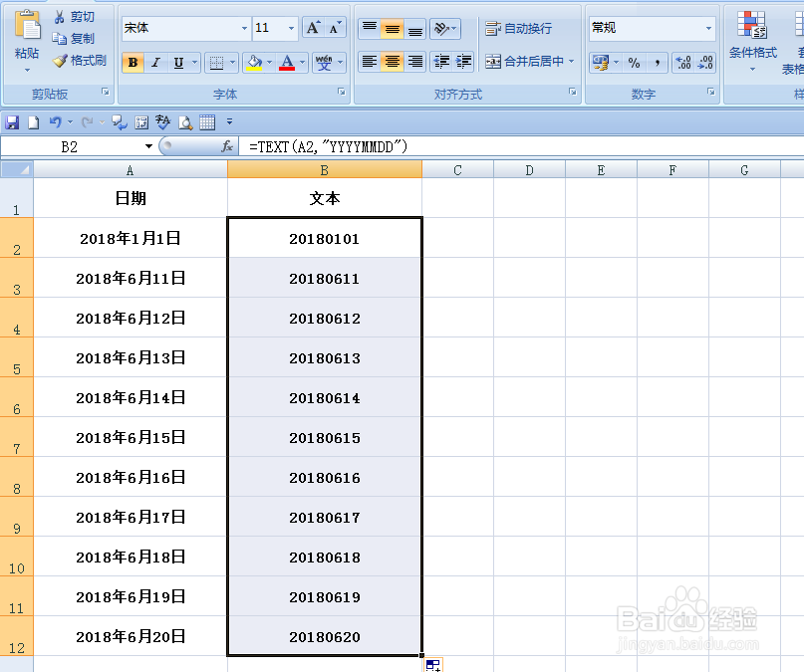Toggle bottom vertical alignment
The image size is (804, 672).
[414, 28]
